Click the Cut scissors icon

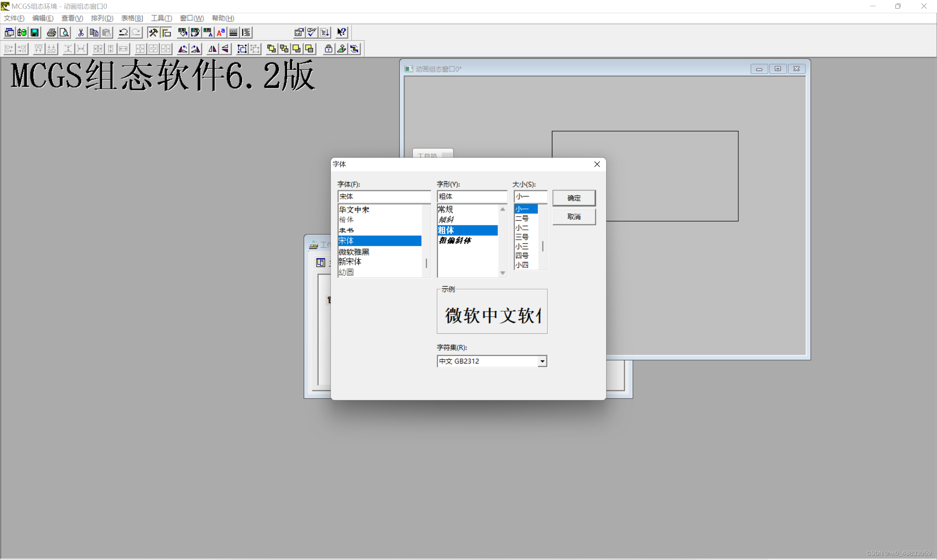click(81, 33)
